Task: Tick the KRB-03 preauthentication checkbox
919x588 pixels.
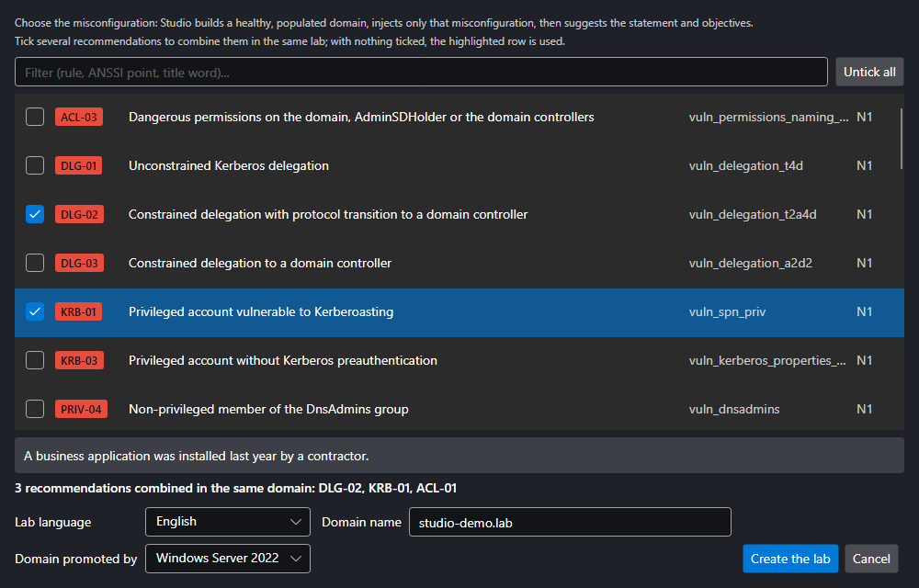Action: click(35, 360)
